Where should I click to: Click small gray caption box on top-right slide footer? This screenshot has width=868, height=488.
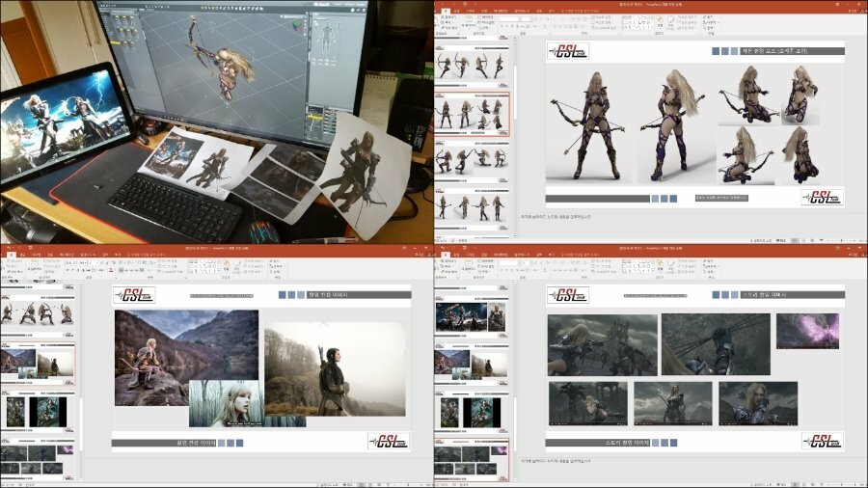721,198
